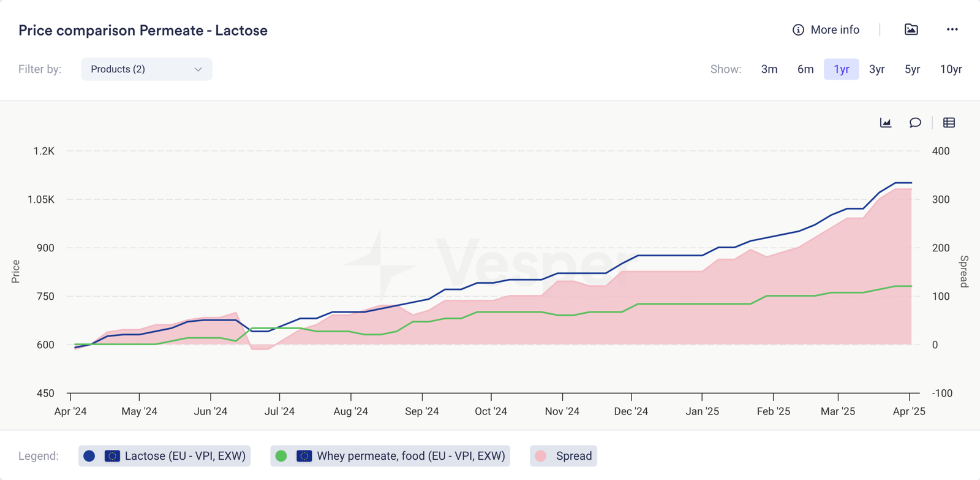Switch to the chart view icon

click(x=886, y=123)
